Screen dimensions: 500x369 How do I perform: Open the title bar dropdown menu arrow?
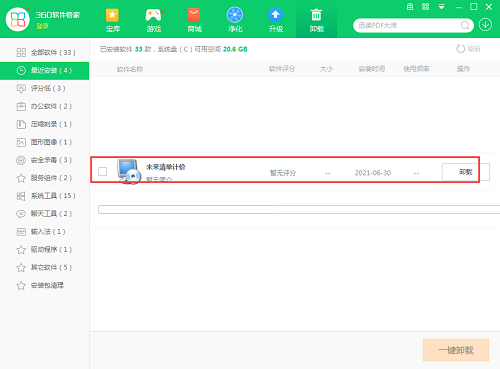(x=441, y=7)
